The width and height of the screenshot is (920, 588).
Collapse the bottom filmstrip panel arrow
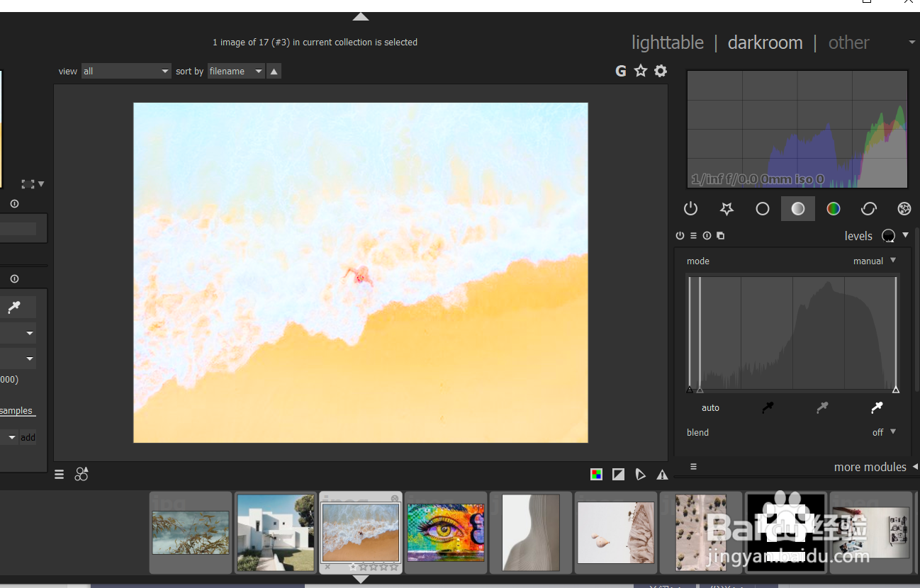[361, 579]
